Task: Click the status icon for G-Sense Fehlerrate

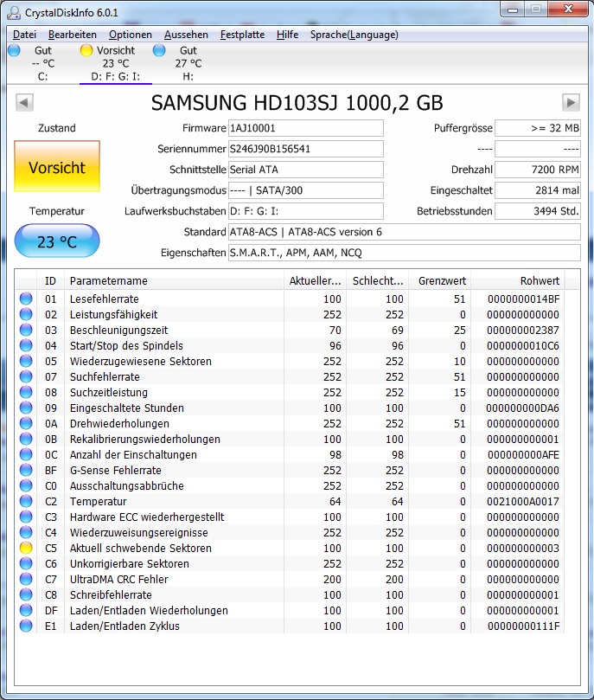Action: coord(26,470)
